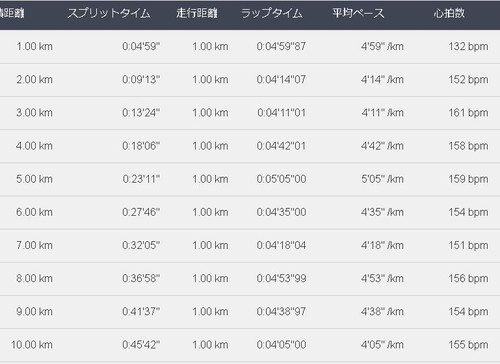Click the 5'05" /km pace cell
Viewport: 500px width, 364px height.
tap(382, 179)
